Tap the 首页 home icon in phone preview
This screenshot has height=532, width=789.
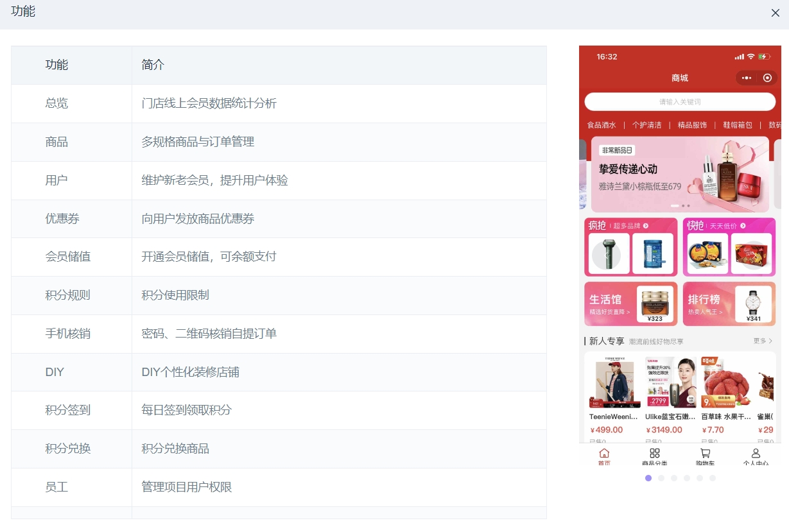tap(604, 453)
